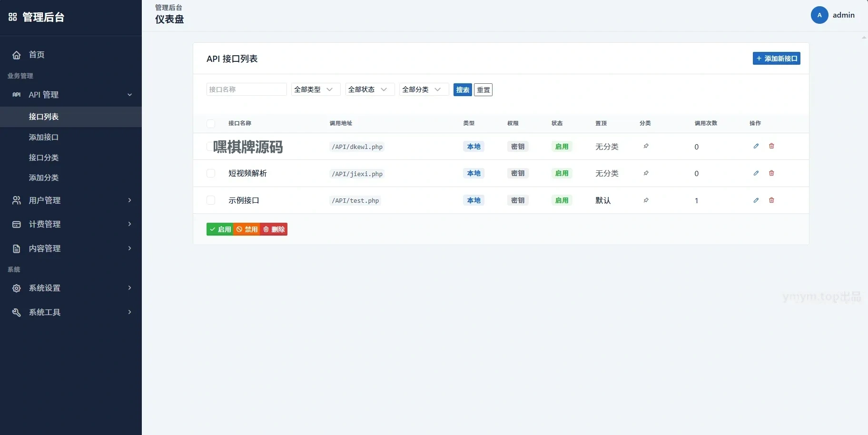The image size is (868, 435).
Task: Click the admin avatar icon
Action: (819, 15)
